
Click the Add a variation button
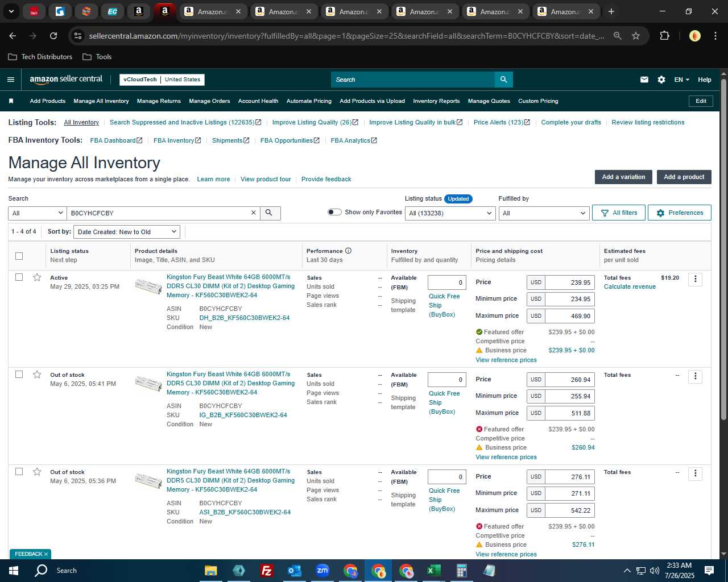[x=623, y=177]
